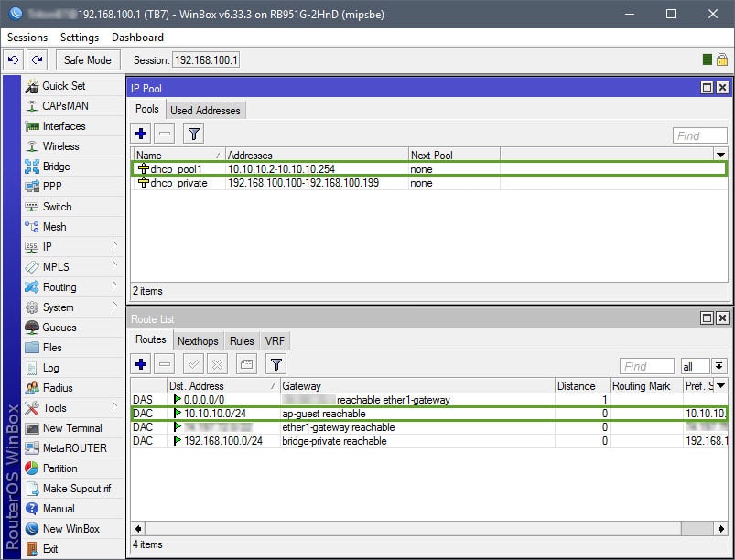
Task: Select the 192.168.100.0/24 route row
Action: tap(428, 441)
